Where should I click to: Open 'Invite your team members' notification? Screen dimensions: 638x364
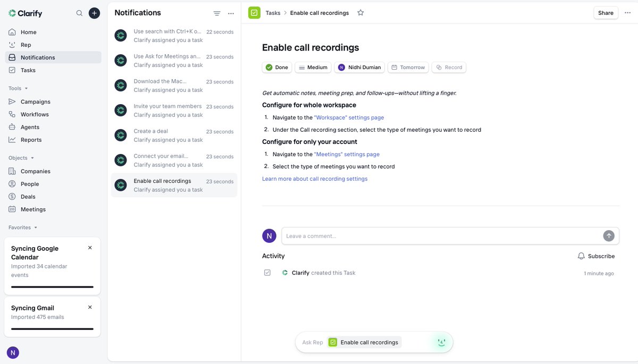174,111
